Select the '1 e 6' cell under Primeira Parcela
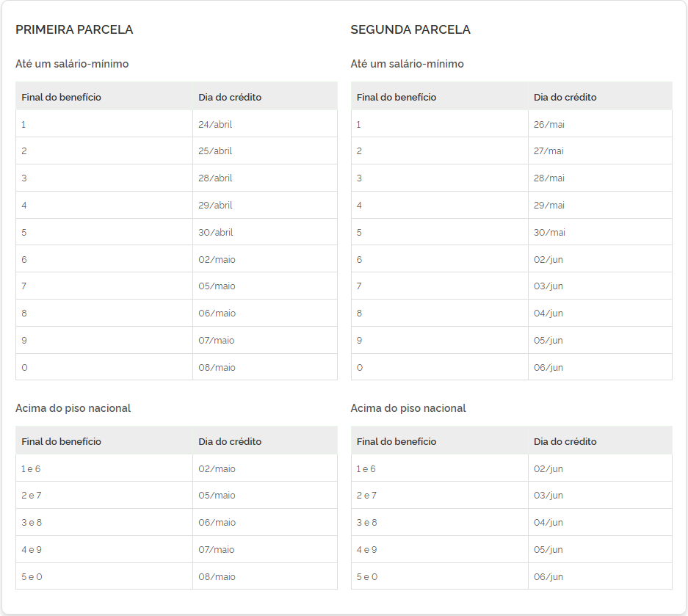 click(x=31, y=469)
